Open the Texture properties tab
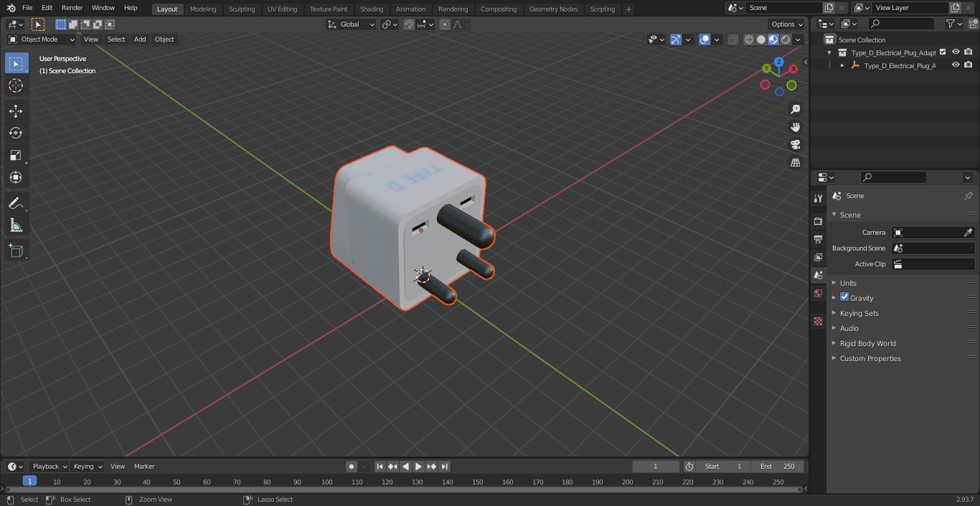Viewport: 980px width, 506px height. click(x=818, y=321)
